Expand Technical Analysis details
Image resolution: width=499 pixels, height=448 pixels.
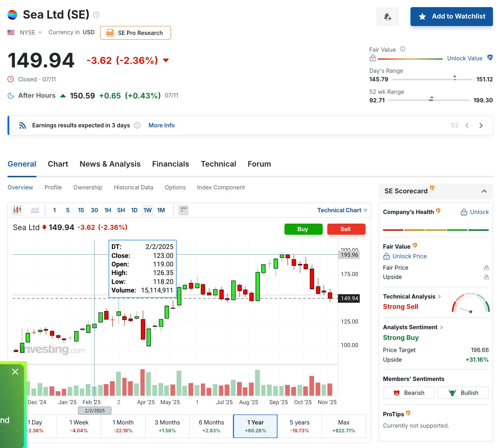click(439, 296)
